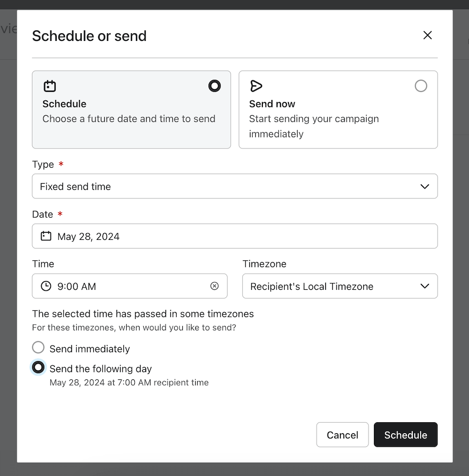Click the paper plane icon in Send now card
469x476 pixels.
tap(256, 86)
